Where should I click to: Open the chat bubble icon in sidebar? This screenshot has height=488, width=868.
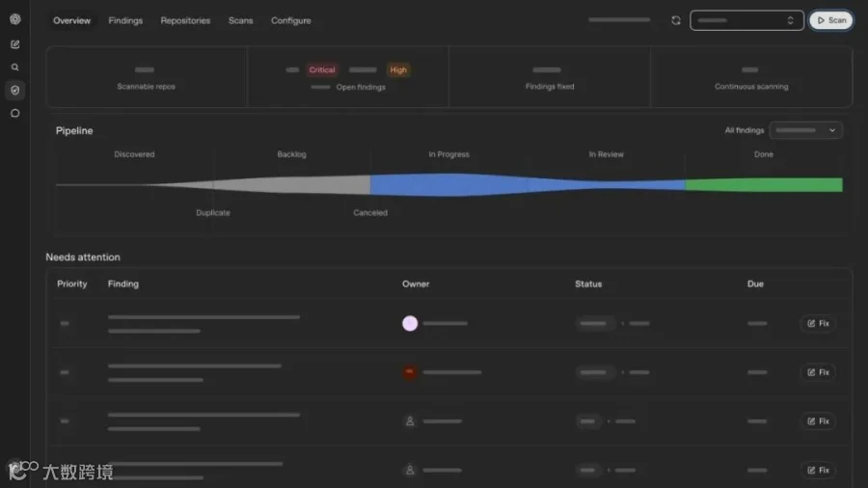[x=14, y=114]
